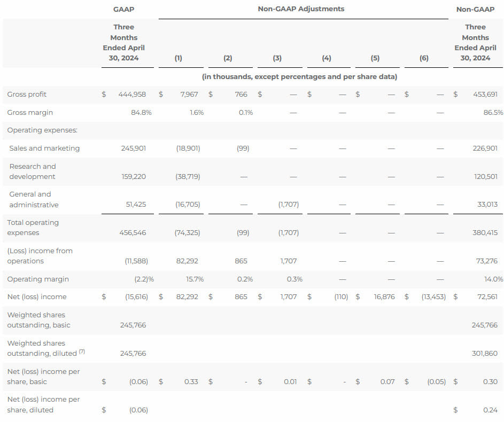This screenshot has width=504, height=422.
Task: Click the 15.7% operating margin adjustment
Action: [x=195, y=279]
